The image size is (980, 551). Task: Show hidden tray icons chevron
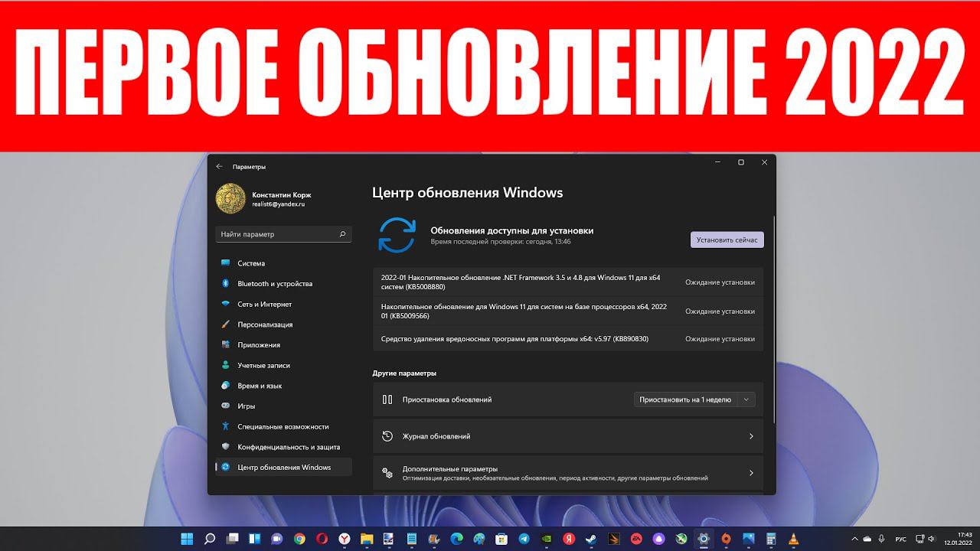coord(854,538)
